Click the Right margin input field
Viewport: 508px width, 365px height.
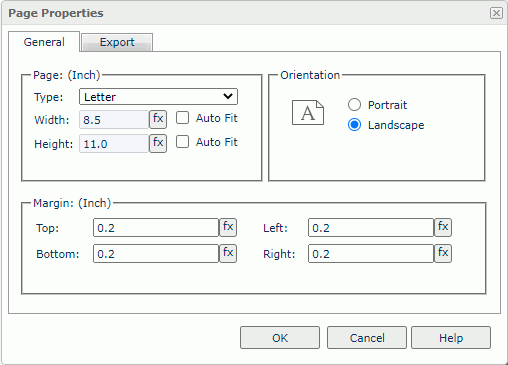pos(371,254)
